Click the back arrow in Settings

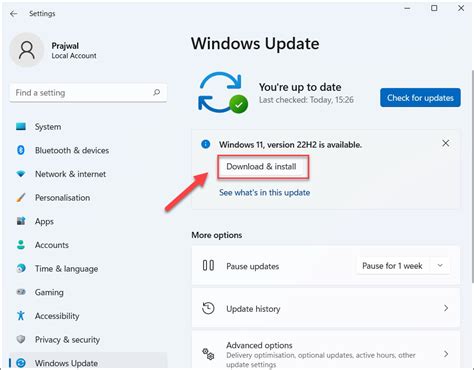click(x=14, y=14)
